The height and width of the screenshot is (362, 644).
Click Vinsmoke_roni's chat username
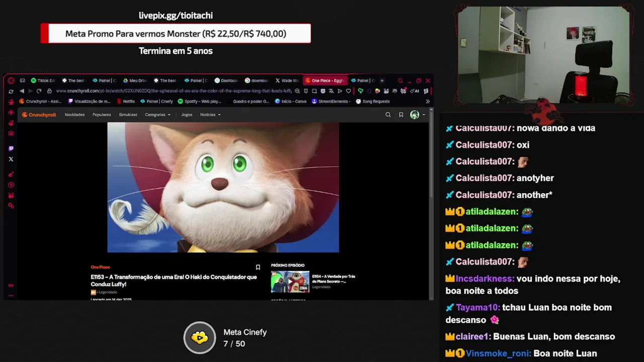pos(498,353)
